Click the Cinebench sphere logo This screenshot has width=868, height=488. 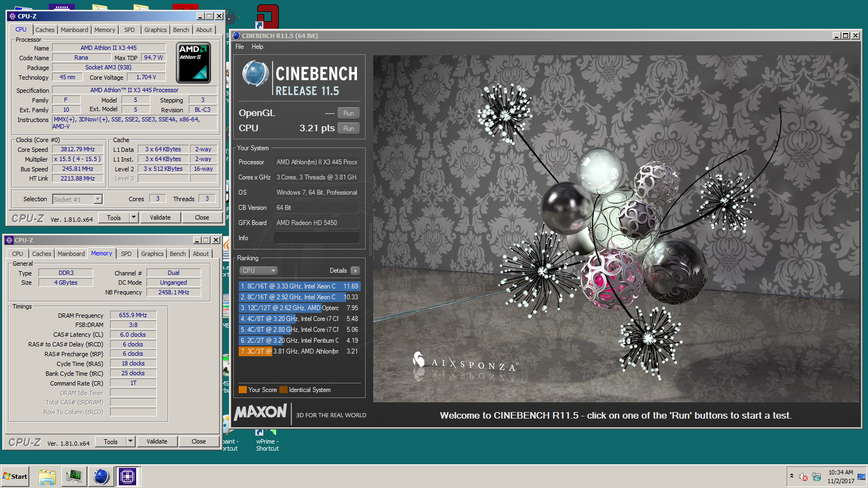(255, 74)
